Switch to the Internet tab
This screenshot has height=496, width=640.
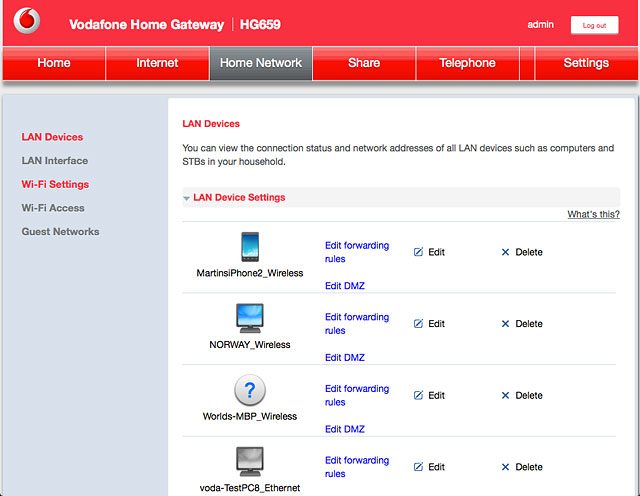pyautogui.click(x=157, y=63)
